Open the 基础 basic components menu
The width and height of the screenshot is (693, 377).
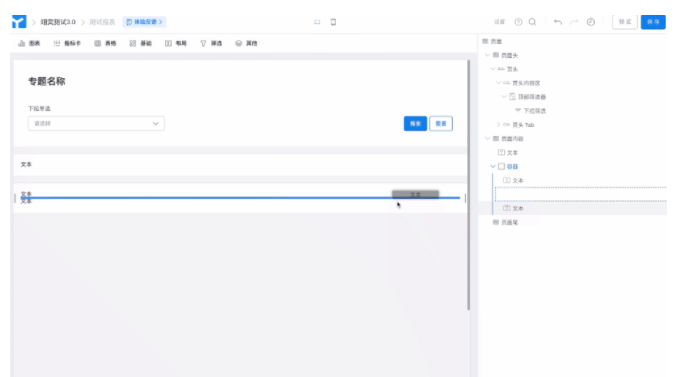click(x=141, y=43)
